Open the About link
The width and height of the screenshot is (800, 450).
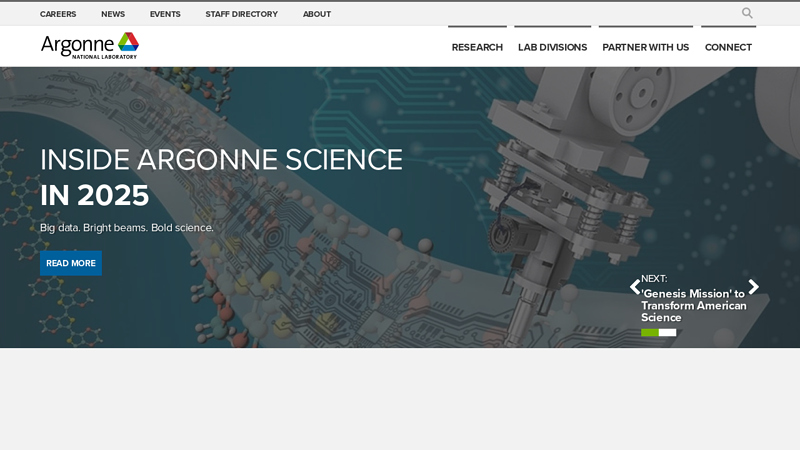317,14
